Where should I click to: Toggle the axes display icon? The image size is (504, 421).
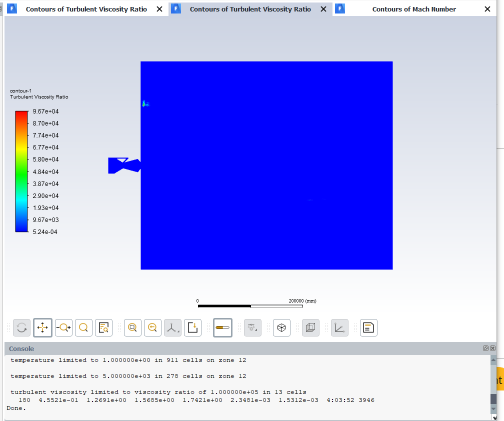tap(340, 328)
